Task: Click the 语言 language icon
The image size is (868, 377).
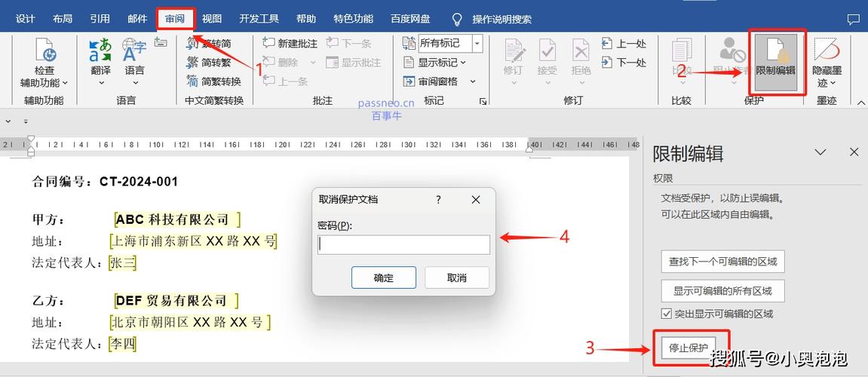Action: [x=134, y=50]
